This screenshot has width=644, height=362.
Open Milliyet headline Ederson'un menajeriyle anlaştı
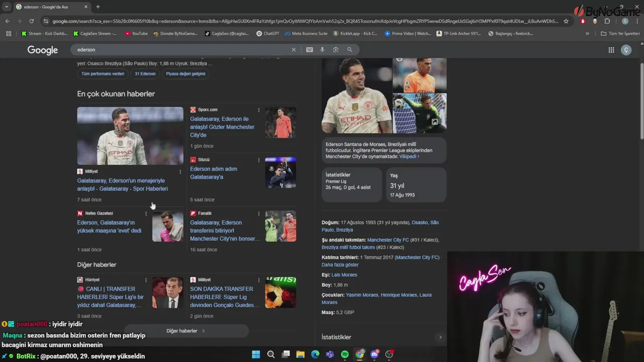(122, 185)
